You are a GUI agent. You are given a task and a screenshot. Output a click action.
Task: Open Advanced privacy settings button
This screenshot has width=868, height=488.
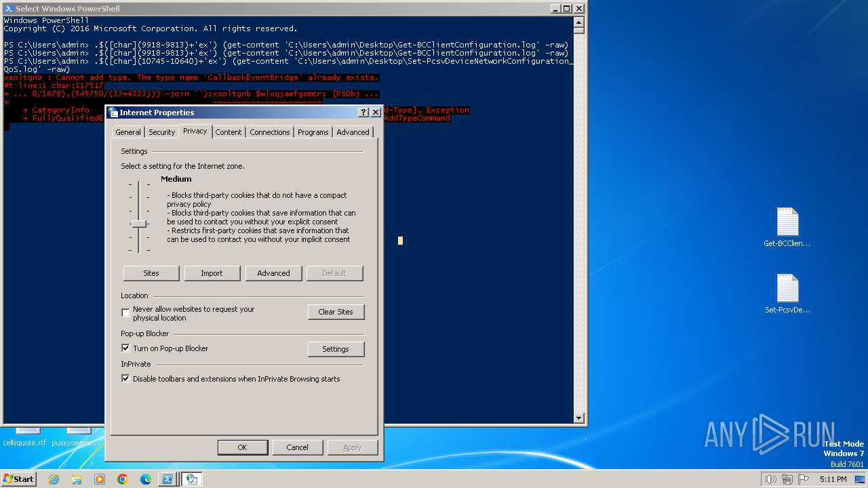(273, 273)
